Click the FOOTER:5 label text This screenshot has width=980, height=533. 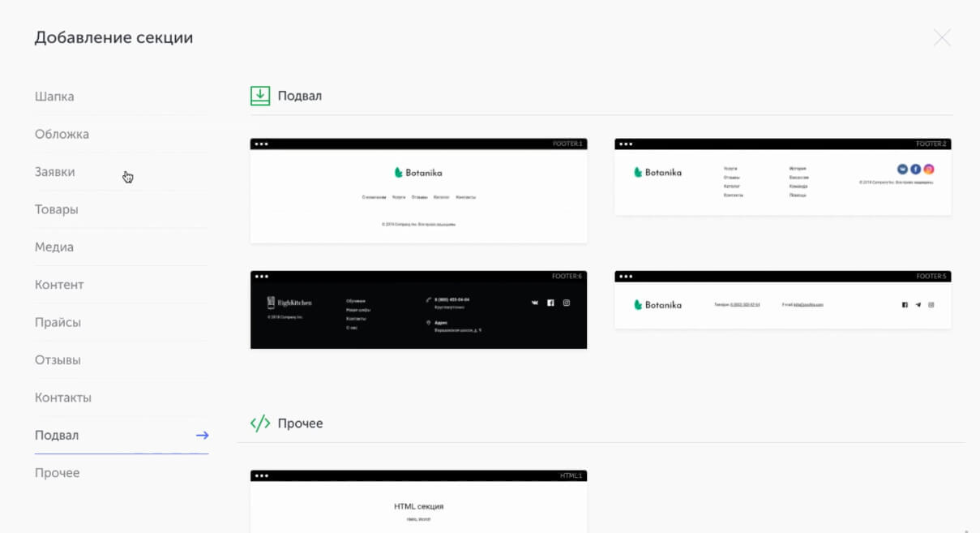pos(931,277)
